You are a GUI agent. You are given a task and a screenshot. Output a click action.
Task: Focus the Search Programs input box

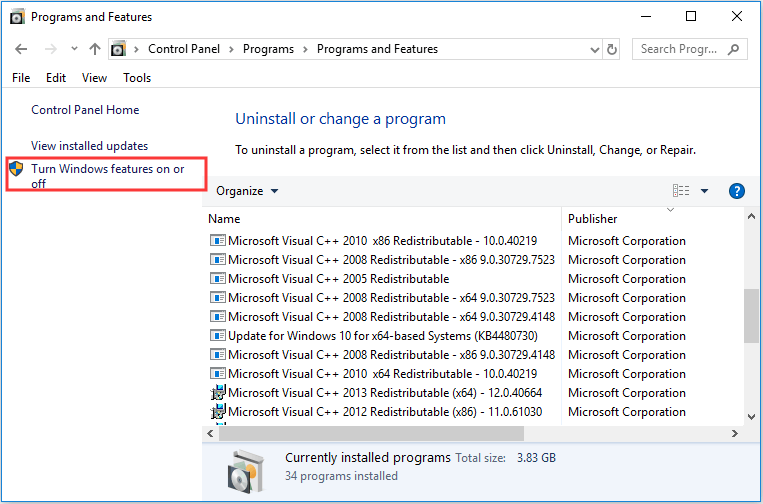point(690,49)
